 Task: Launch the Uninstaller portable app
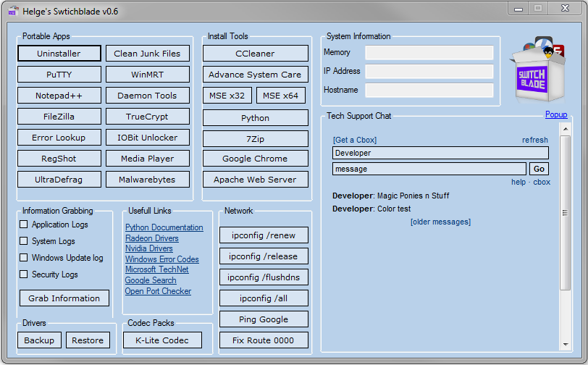coord(59,54)
